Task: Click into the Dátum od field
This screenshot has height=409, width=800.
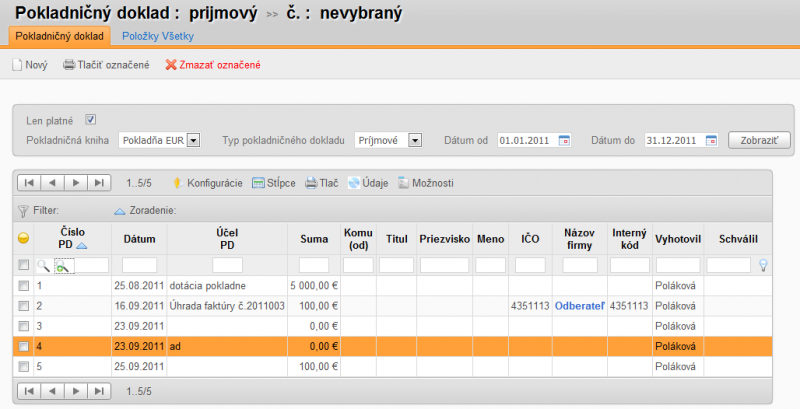Action: 528,140
